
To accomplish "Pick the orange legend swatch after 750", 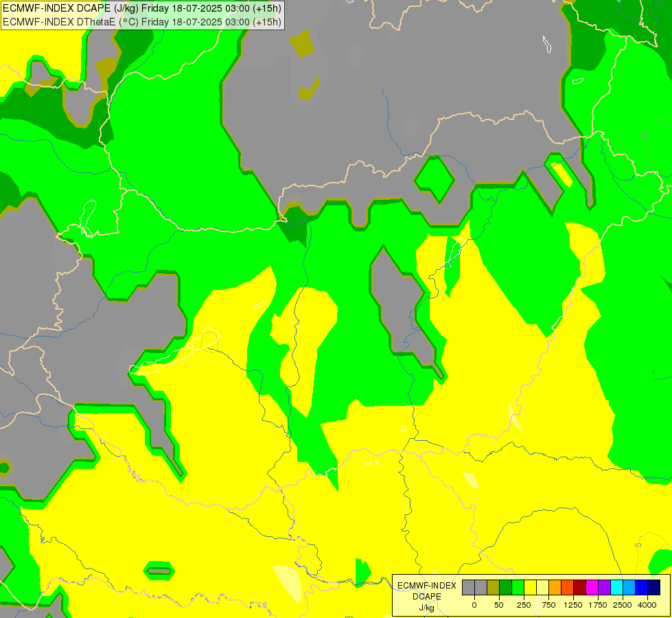I will coord(555,587).
